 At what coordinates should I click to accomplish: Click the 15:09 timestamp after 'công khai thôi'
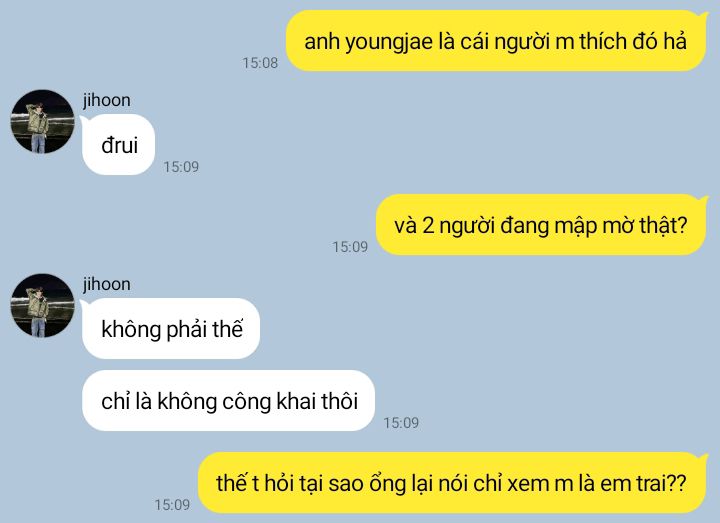(401, 423)
